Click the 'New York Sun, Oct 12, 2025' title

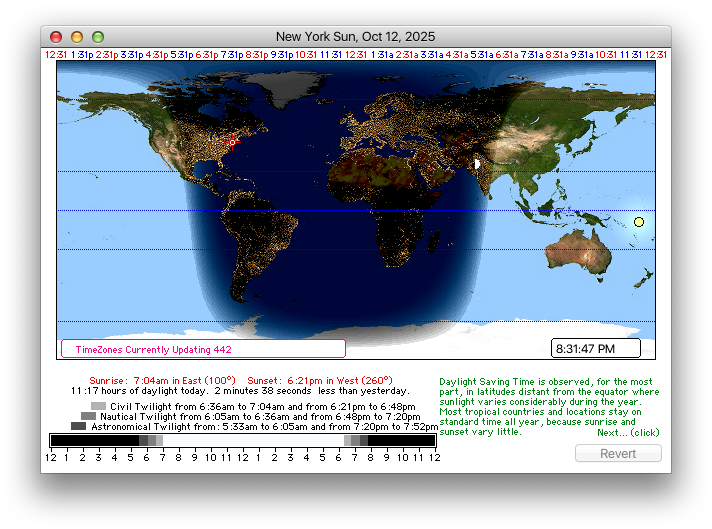coord(355,37)
